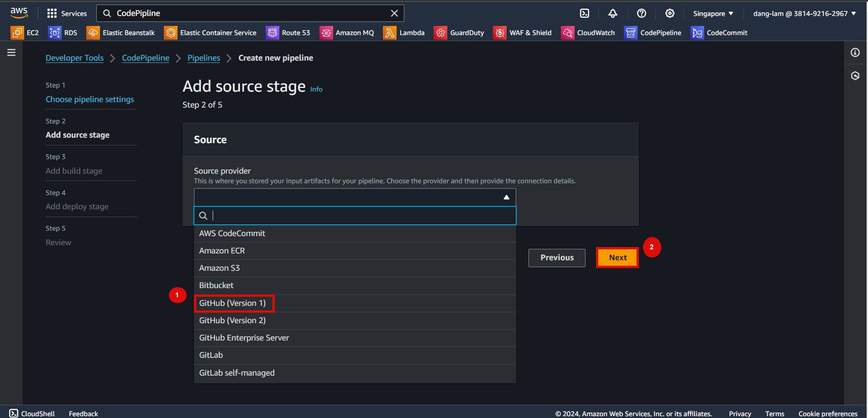The width and height of the screenshot is (868, 418).
Task: Click the Previous button
Action: click(557, 258)
